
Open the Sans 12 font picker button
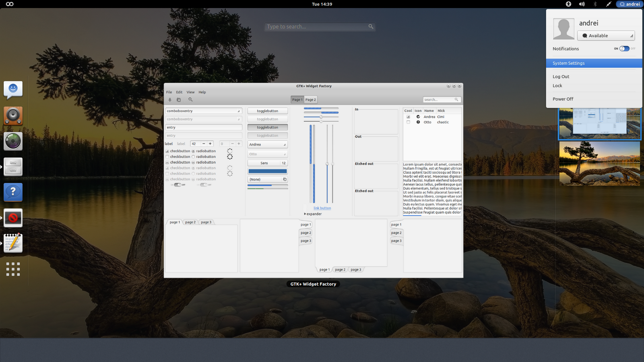click(267, 163)
